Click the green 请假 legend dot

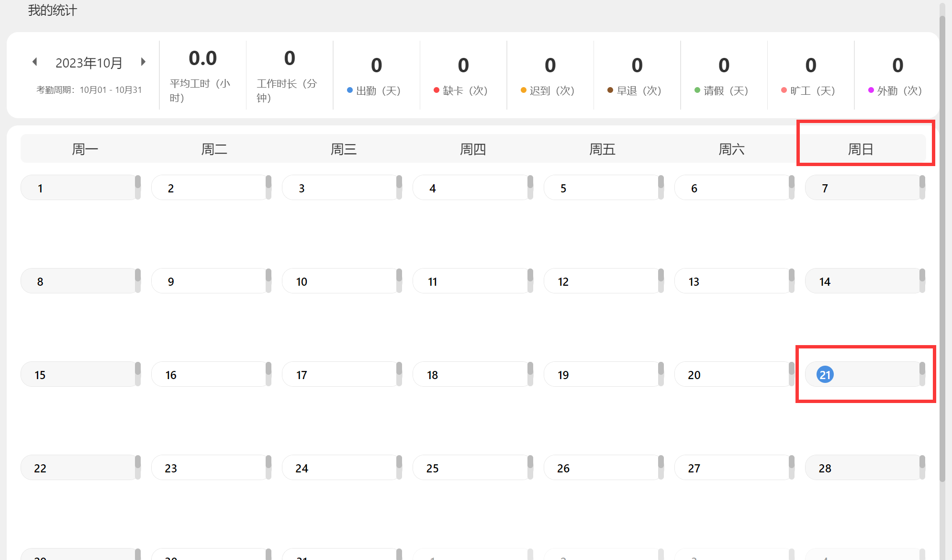pos(697,90)
